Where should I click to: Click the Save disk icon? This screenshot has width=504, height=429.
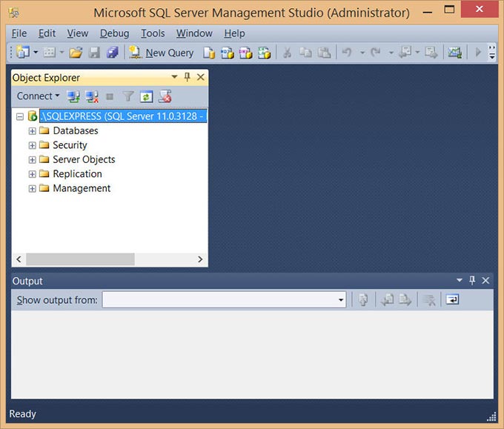[x=94, y=52]
